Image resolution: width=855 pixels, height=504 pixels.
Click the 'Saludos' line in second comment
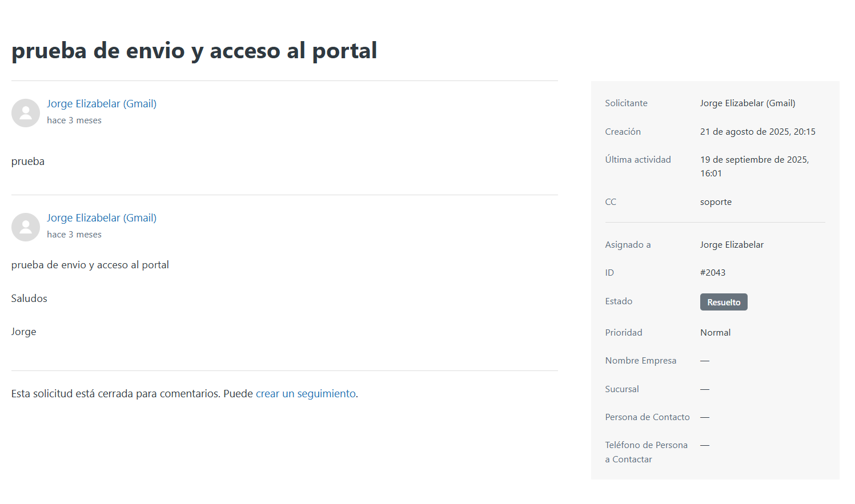(29, 299)
